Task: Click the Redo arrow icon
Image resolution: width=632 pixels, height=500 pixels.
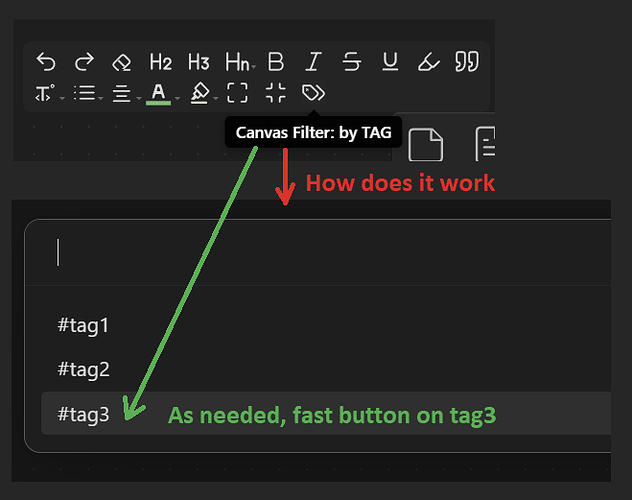Action: click(x=84, y=62)
